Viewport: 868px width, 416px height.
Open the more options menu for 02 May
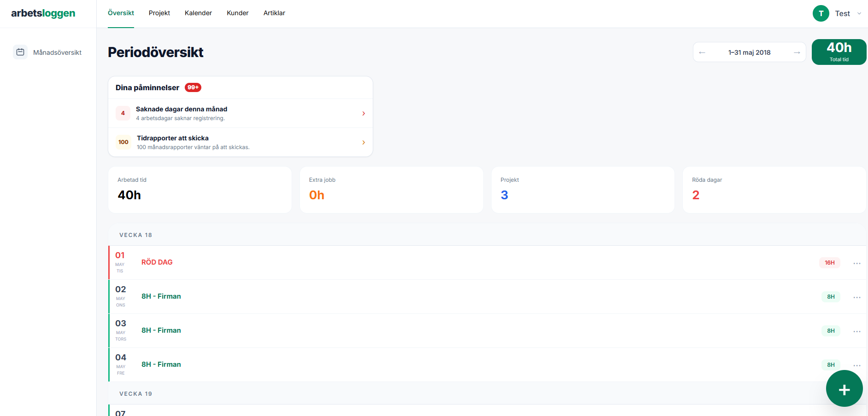click(x=857, y=297)
